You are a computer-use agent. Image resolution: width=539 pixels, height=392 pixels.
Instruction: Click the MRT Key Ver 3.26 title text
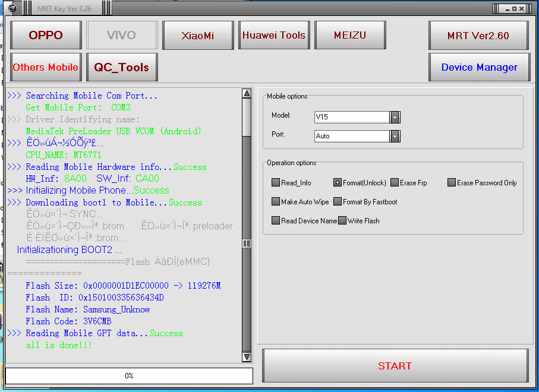click(x=64, y=8)
